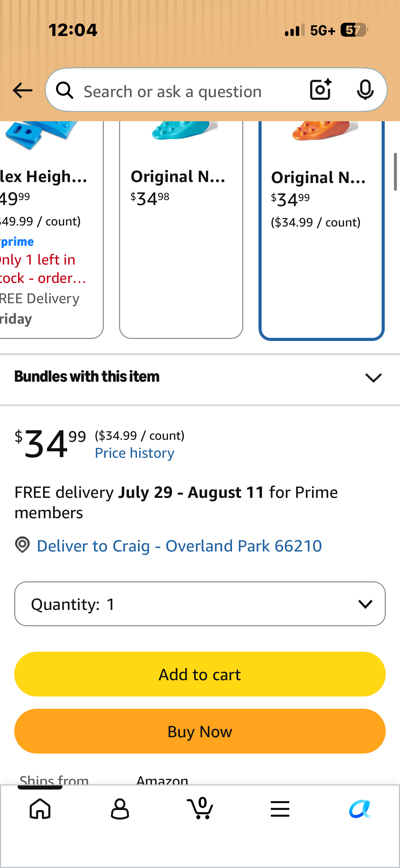Open the account profile icon
Viewport: 400px width, 868px height.
pos(120,809)
